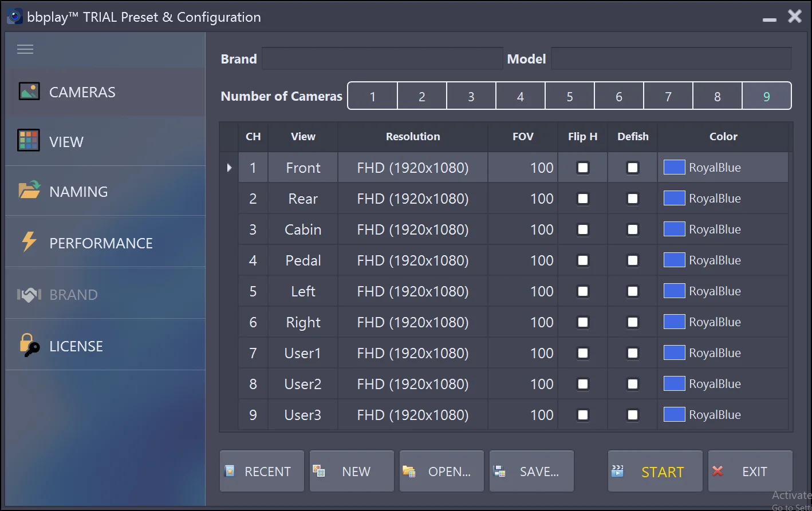Toggle Flip H for User2 channel
812x511 pixels.
coord(582,384)
